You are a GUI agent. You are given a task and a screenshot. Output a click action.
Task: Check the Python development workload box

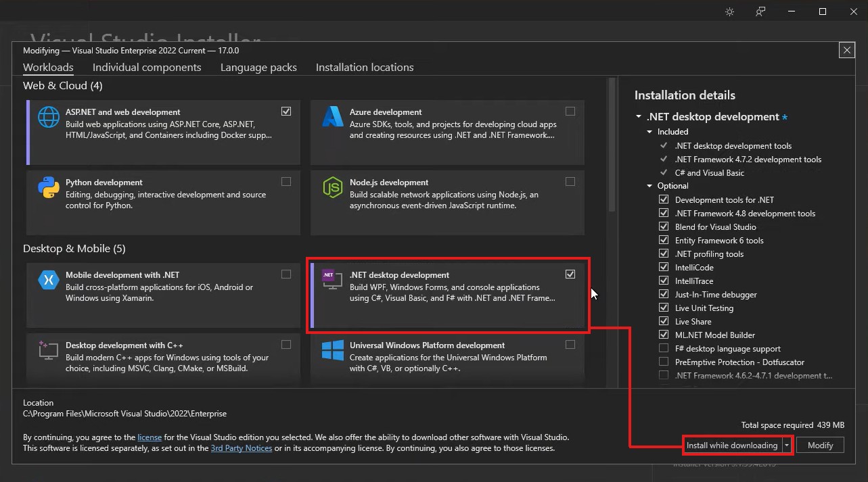[x=286, y=181]
